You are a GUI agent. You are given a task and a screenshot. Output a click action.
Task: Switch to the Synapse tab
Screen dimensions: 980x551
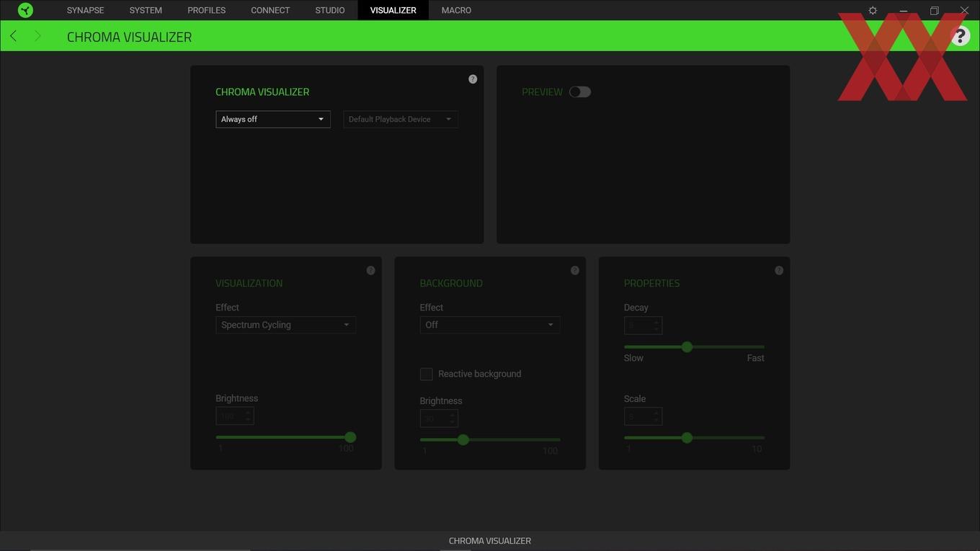[x=85, y=10]
